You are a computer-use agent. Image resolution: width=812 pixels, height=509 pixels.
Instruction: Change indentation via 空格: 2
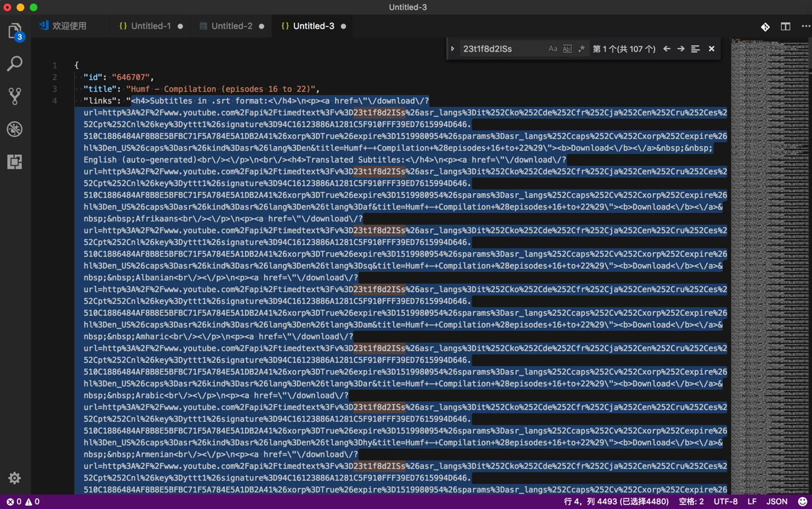(691, 502)
